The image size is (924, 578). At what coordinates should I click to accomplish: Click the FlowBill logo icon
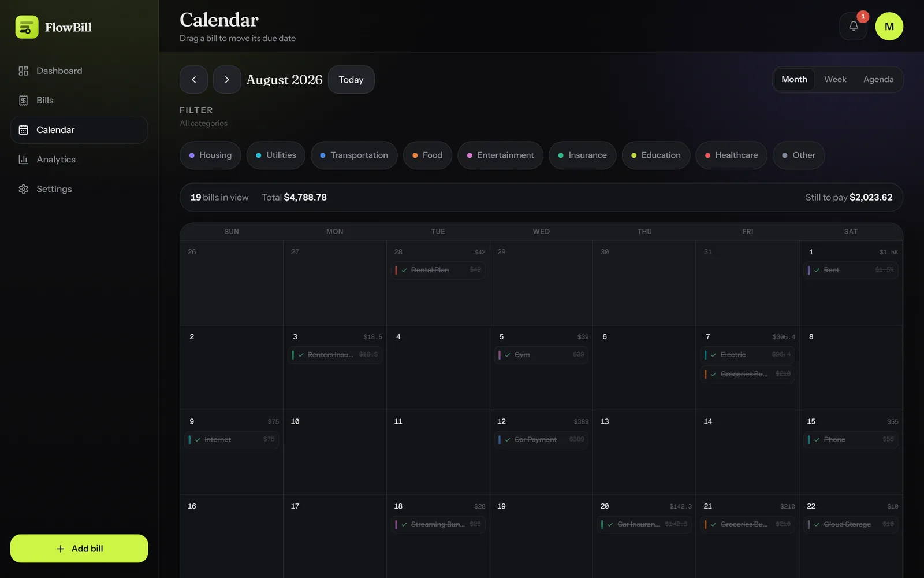[27, 27]
